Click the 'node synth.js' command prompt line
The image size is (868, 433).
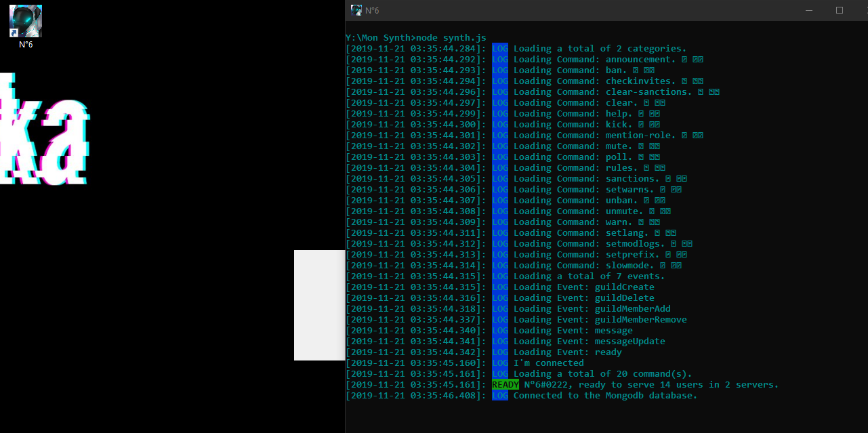point(415,38)
